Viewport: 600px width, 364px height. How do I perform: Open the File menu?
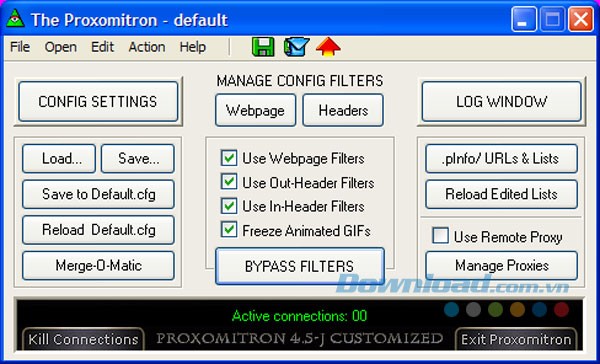coord(20,47)
